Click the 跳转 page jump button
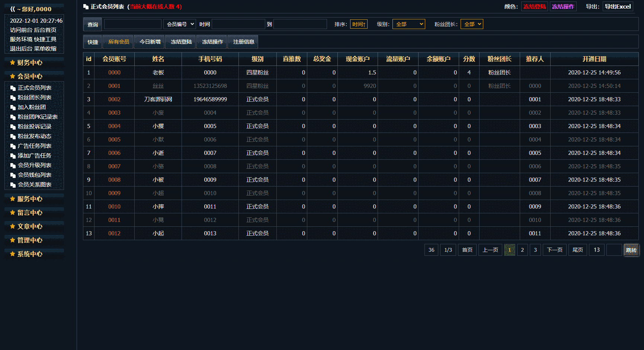This screenshot has height=350, width=644. (631, 250)
